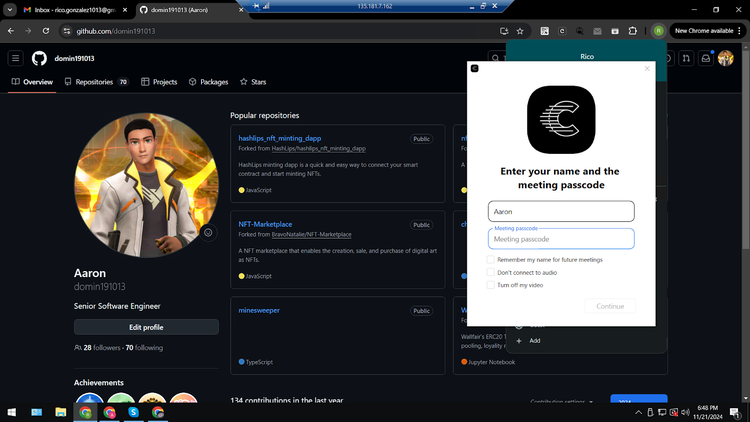The width and height of the screenshot is (750, 422).
Task: Open the NFT-Marketplace repository link
Action: point(265,224)
